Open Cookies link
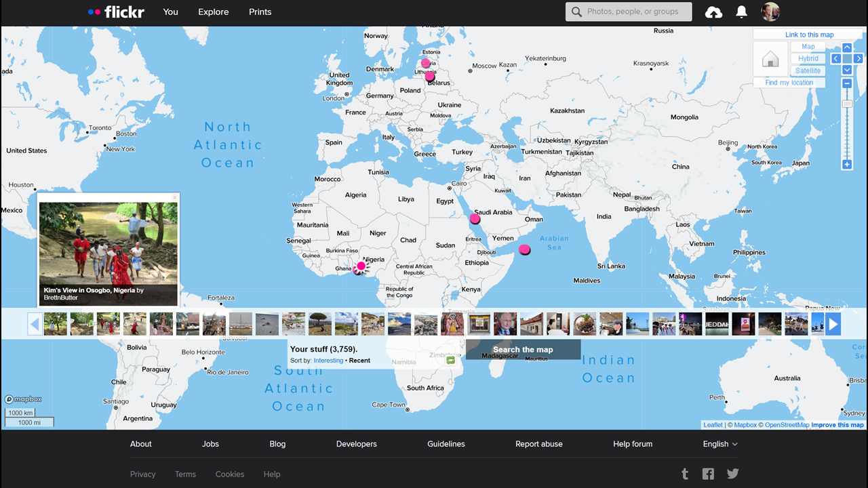868x488 pixels. click(230, 474)
